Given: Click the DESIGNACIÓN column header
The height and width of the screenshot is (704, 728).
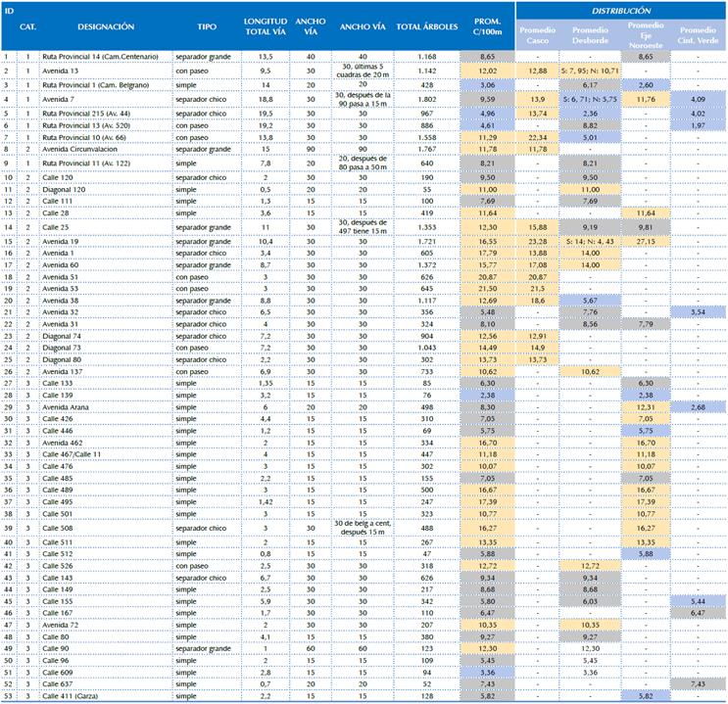Looking at the screenshot, I should tap(106, 27).
